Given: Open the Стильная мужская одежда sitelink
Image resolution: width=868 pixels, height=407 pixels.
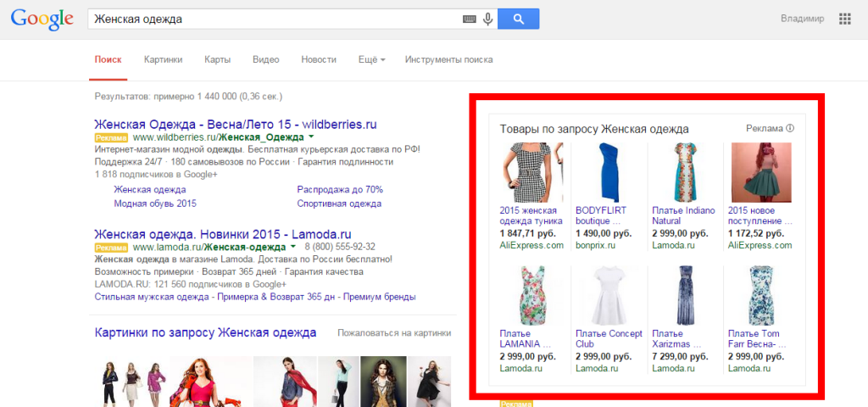Looking at the screenshot, I should tap(153, 297).
